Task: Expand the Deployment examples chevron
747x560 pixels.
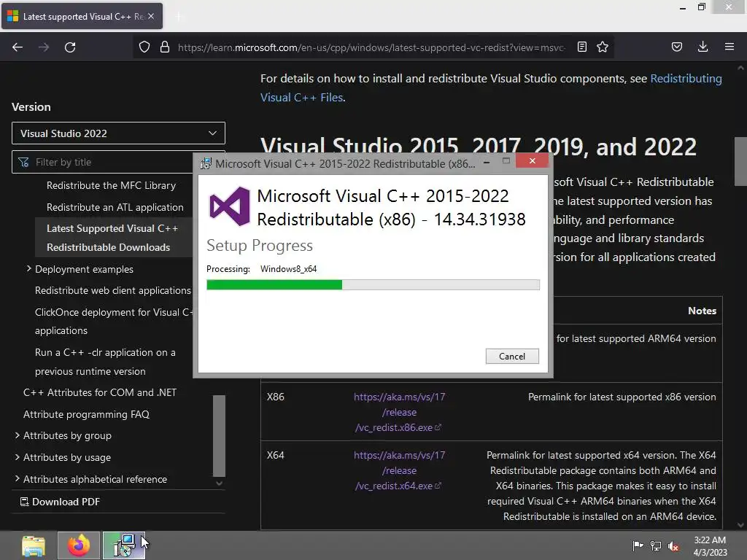Action: tap(28, 268)
